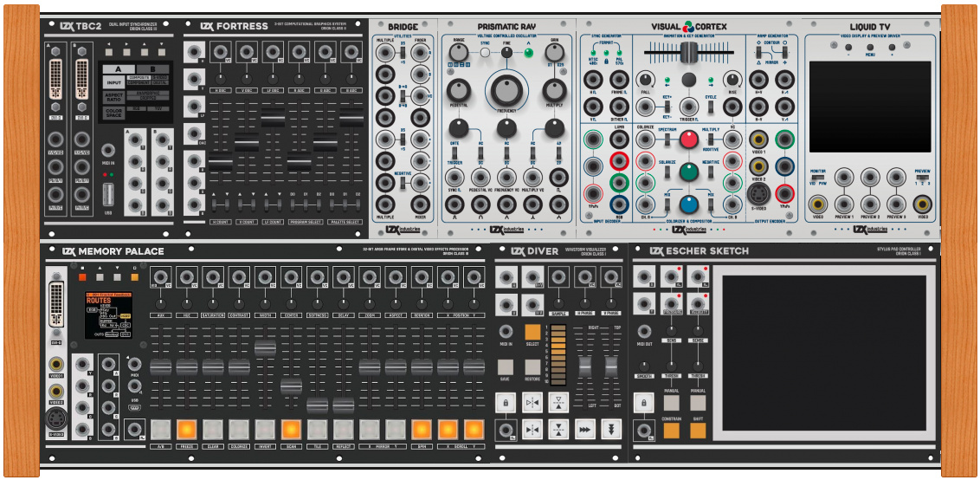Image resolution: width=980 pixels, height=480 pixels.
Task: Click Diver's upper vertical mirror arrows button
Action: (x=558, y=402)
